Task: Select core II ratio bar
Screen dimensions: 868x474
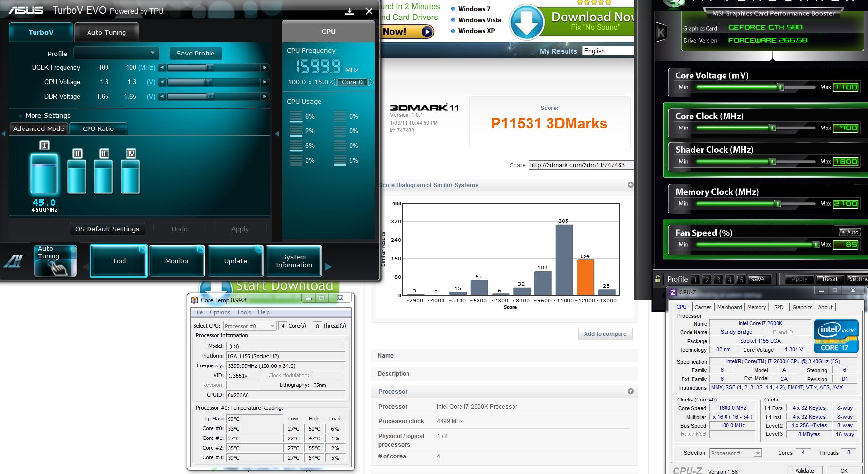Action: click(x=77, y=176)
